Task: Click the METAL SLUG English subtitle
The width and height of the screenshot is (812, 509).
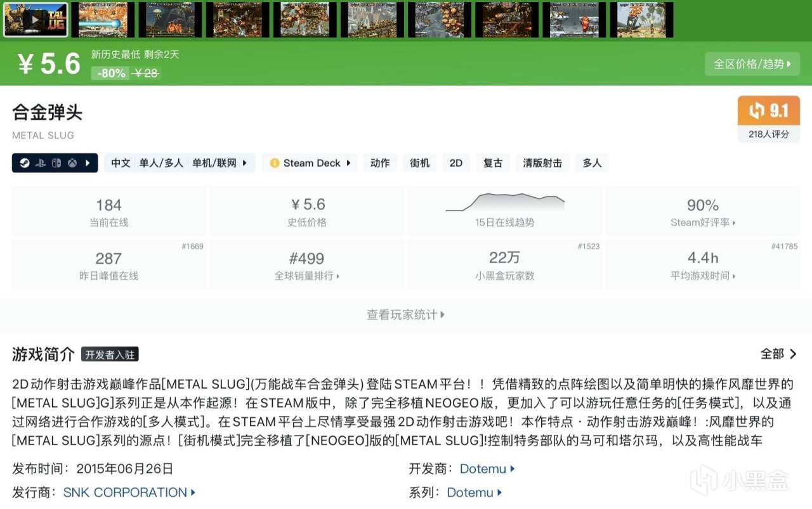Action: pyautogui.click(x=43, y=135)
